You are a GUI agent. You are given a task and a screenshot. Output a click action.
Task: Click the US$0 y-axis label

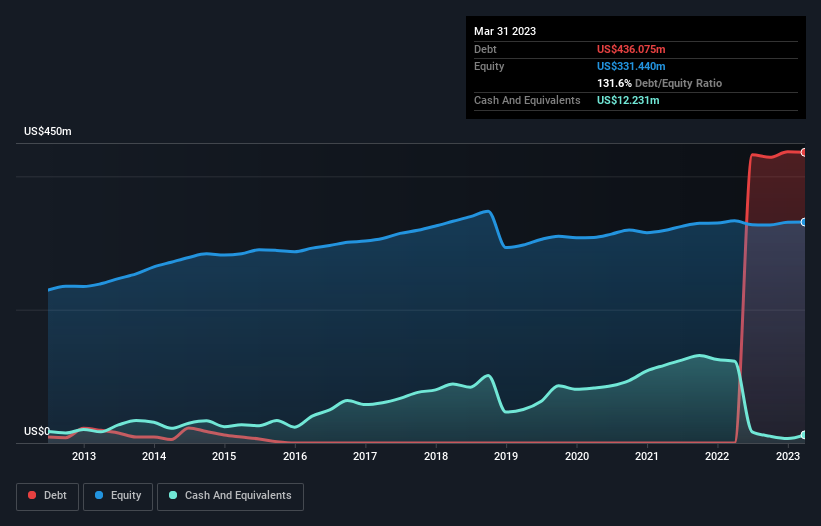(x=37, y=432)
